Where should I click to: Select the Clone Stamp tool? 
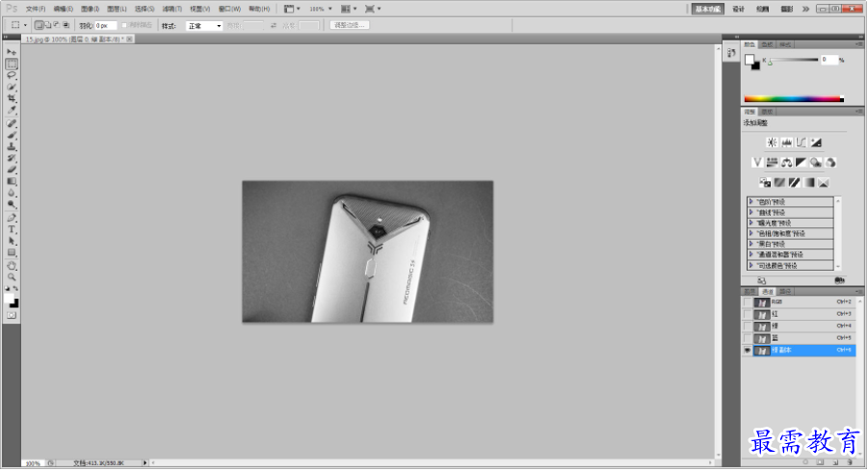tap(11, 146)
